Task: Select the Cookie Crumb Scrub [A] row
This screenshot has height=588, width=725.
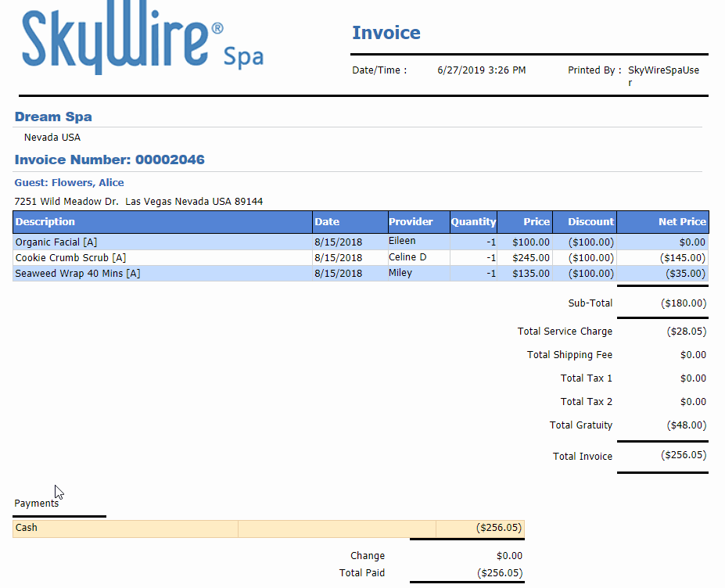Action: tap(70, 258)
